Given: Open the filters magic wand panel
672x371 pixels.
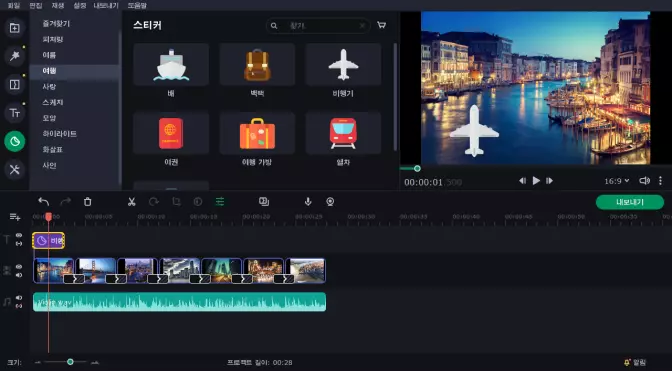Looking at the screenshot, I should pyautogui.click(x=15, y=56).
